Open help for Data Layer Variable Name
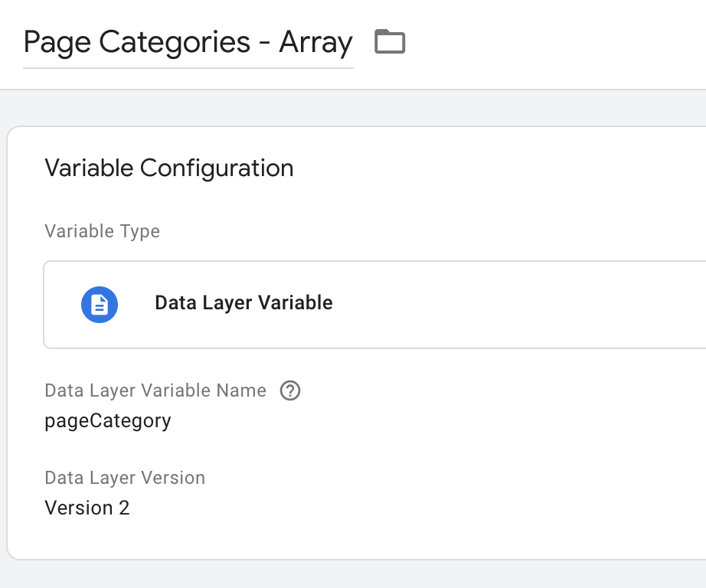706x588 pixels. 290,391
